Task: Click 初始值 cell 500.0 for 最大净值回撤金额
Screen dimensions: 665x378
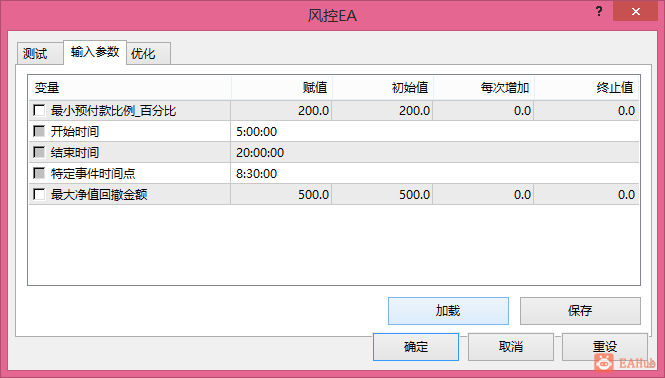Action: [382, 194]
